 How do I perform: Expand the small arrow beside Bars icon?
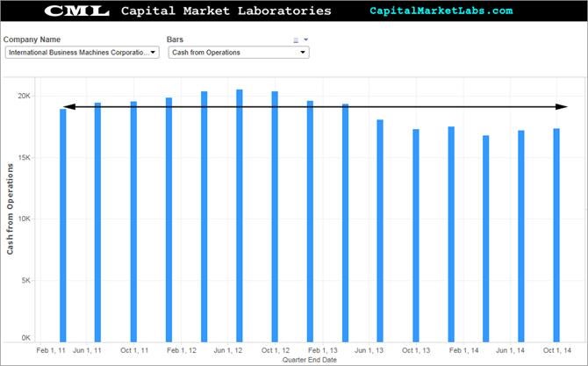point(306,39)
